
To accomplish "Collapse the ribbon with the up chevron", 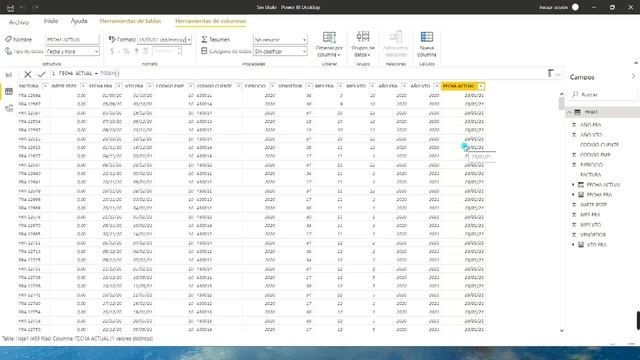I will point(636,63).
